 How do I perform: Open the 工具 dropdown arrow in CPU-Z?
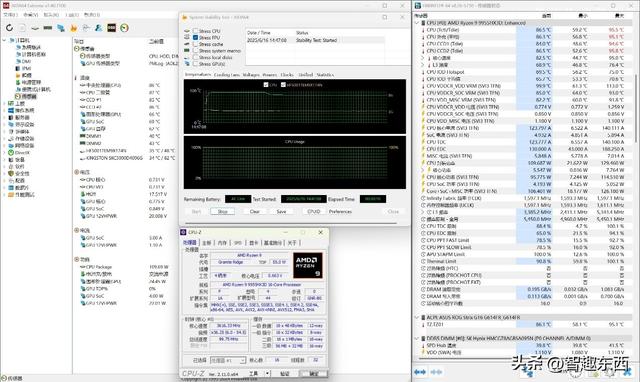click(x=267, y=373)
